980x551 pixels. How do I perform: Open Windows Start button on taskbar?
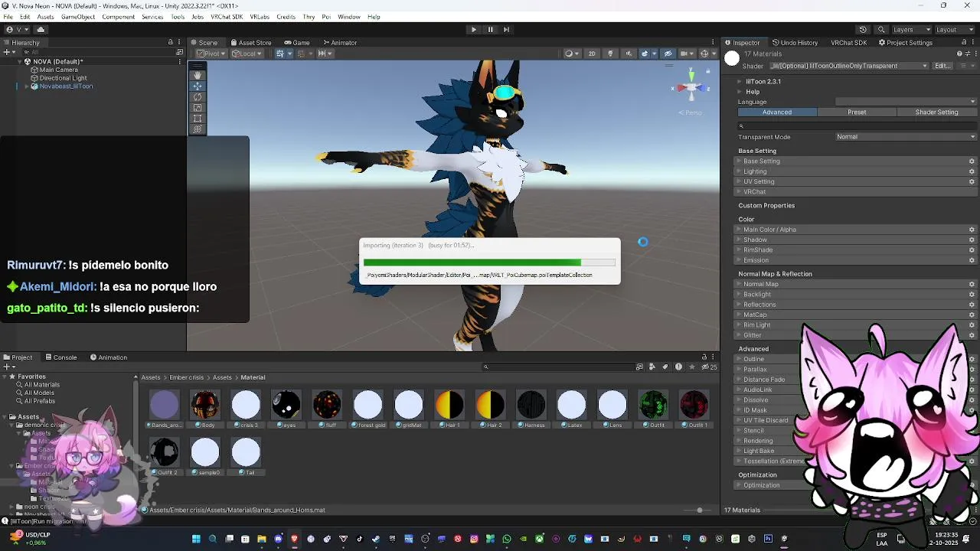click(x=196, y=539)
